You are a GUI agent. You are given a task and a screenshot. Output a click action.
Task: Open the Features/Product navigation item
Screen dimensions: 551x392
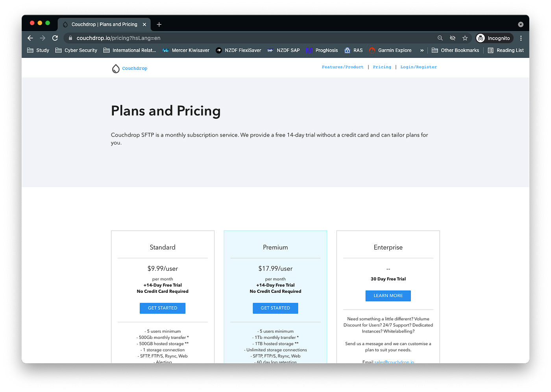tap(343, 67)
